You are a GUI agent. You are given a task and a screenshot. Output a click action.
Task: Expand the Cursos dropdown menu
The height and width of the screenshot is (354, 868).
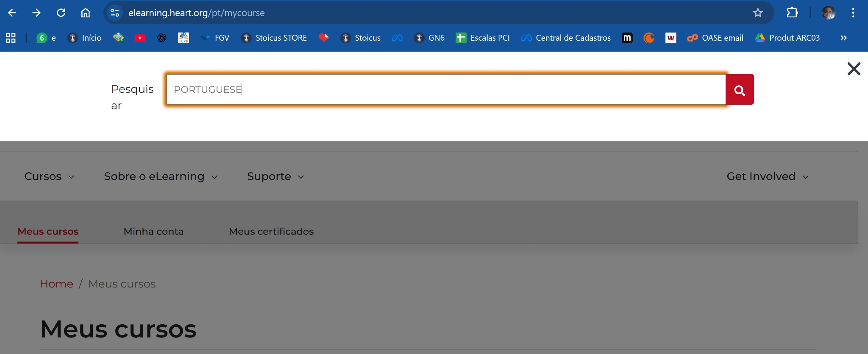(50, 176)
